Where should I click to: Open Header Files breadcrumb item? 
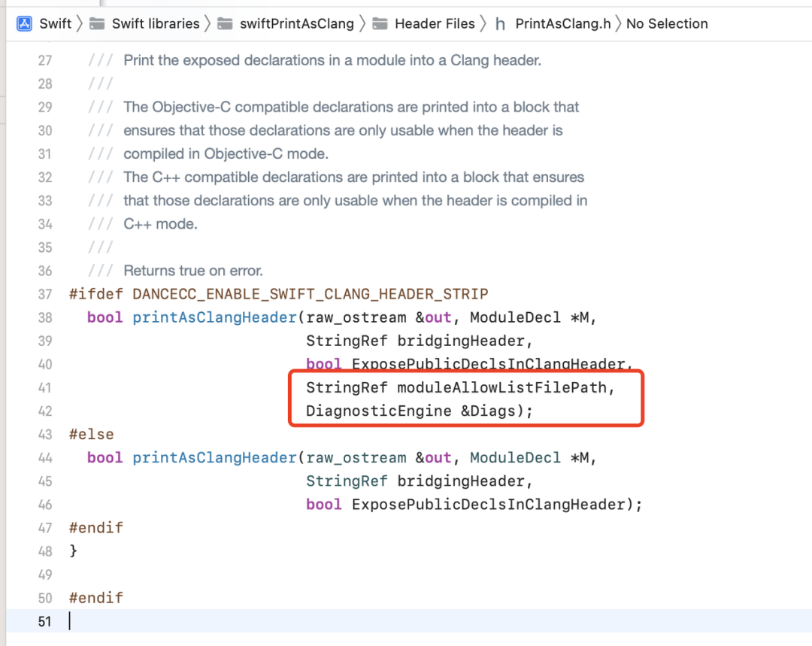click(x=435, y=24)
